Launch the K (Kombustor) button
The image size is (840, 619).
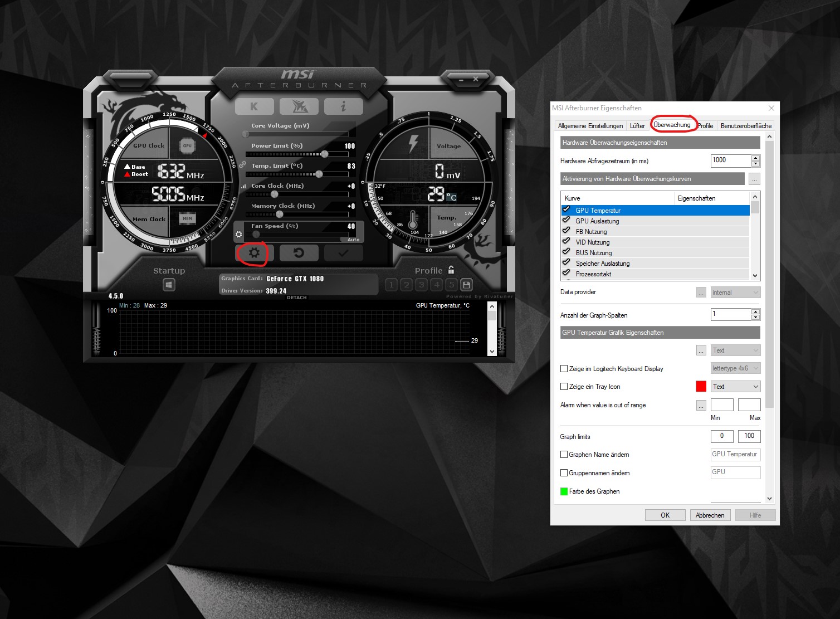point(254,106)
